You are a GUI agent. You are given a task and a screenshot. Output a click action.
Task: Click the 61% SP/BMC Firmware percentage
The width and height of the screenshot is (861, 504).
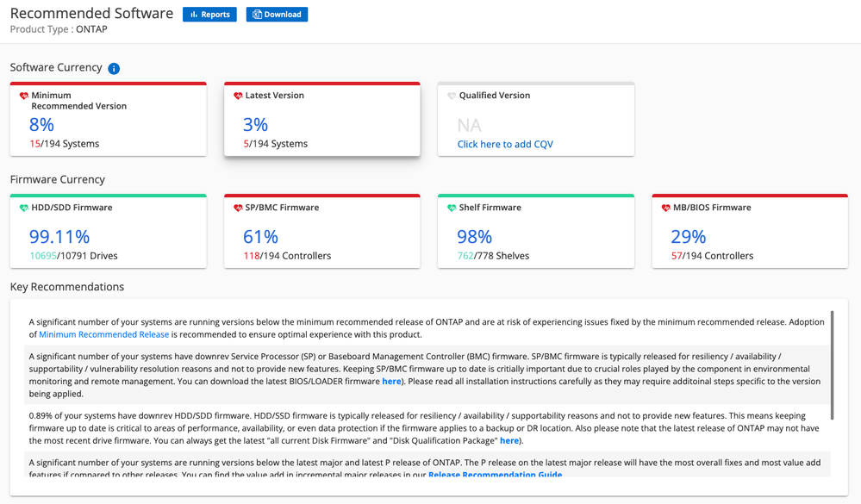(260, 237)
